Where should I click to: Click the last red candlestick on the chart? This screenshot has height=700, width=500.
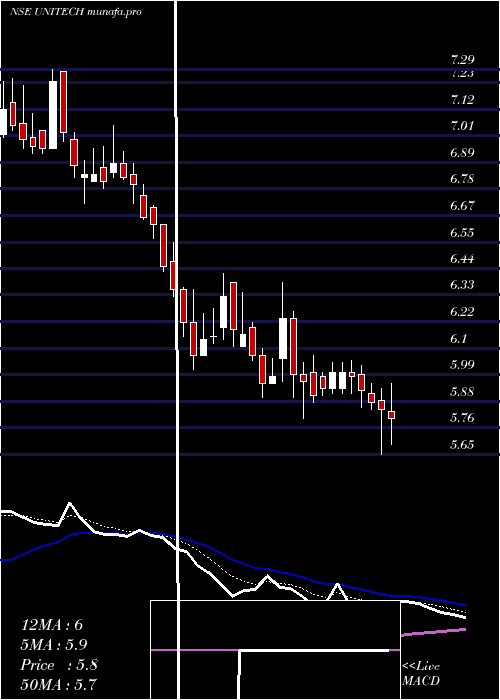392,415
